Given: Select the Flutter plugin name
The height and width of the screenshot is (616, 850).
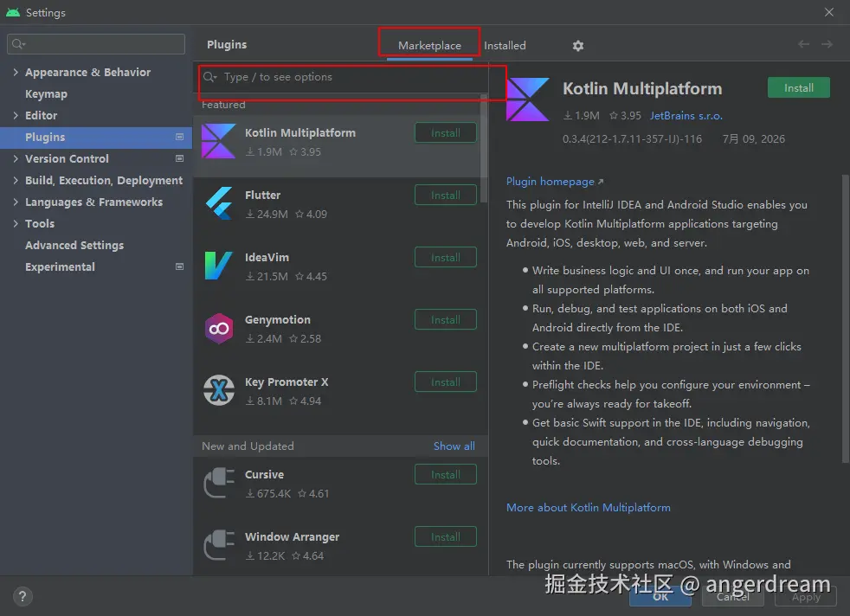Looking at the screenshot, I should pos(262,195).
